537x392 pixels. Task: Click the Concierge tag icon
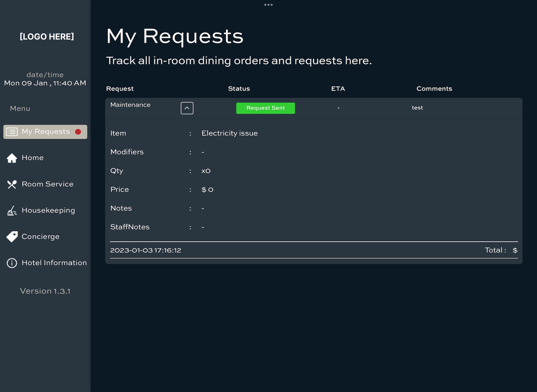[x=11, y=236]
